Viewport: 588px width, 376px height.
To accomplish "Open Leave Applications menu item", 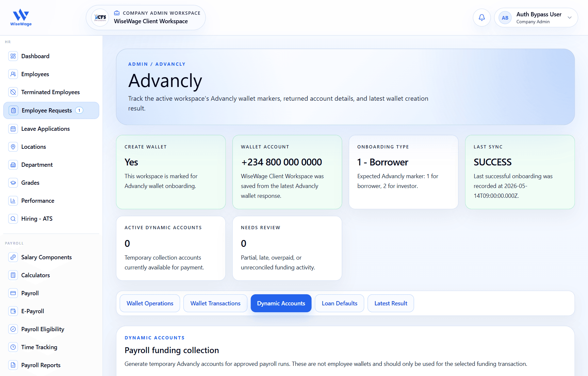I will coord(51,129).
